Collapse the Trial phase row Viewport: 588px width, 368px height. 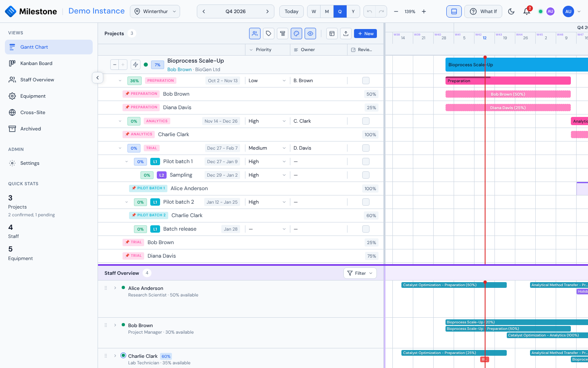(120, 148)
